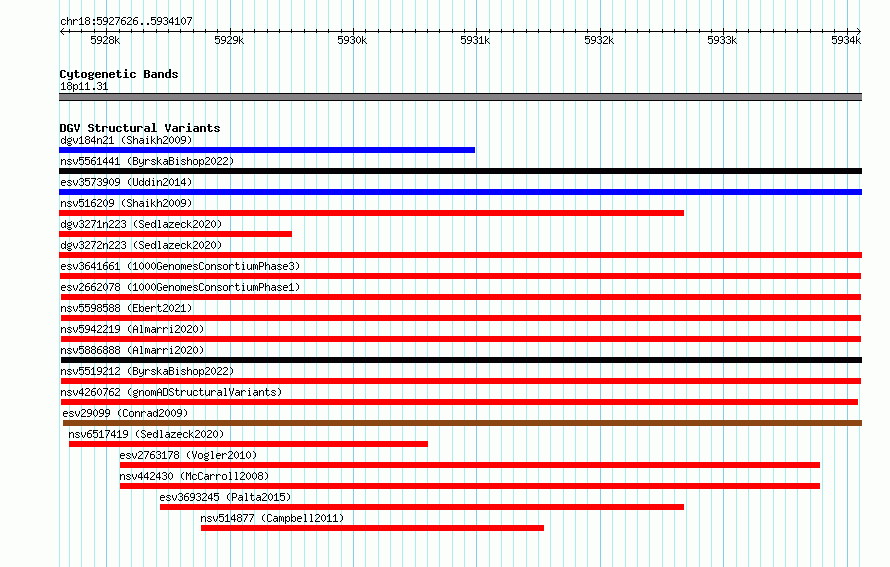
Task: Open esv3693245 (Palta2015) label
Action: pyautogui.click(x=225, y=497)
